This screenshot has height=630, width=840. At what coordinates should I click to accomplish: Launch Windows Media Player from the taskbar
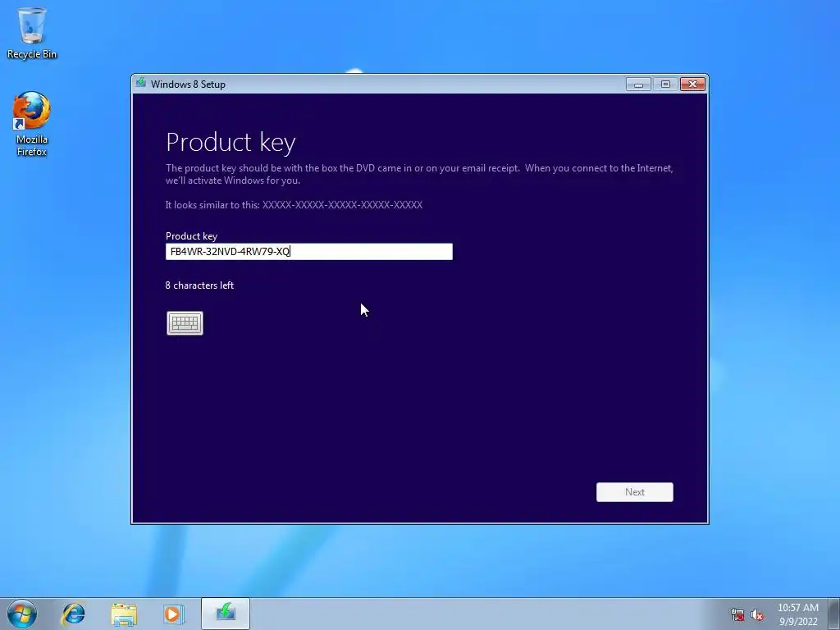[174, 614]
